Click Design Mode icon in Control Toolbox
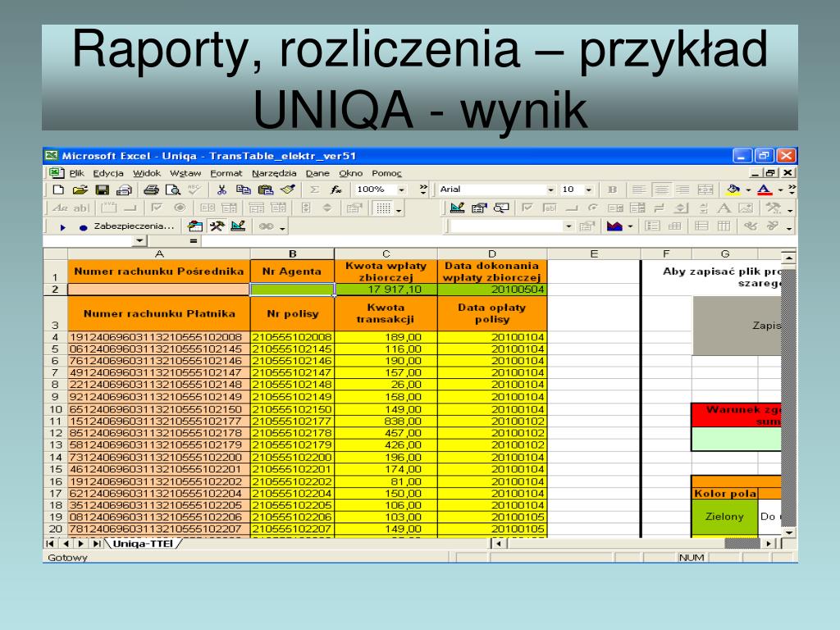Screen dimensions: 840x630 click(457, 208)
